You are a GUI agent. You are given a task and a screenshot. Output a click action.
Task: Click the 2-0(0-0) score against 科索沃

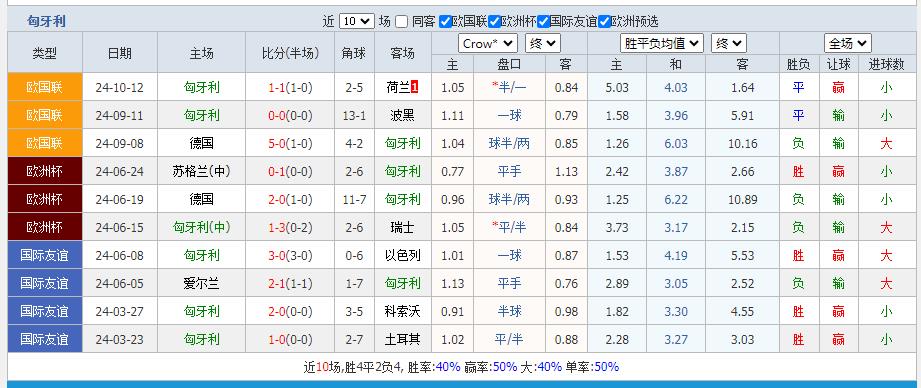(290, 312)
